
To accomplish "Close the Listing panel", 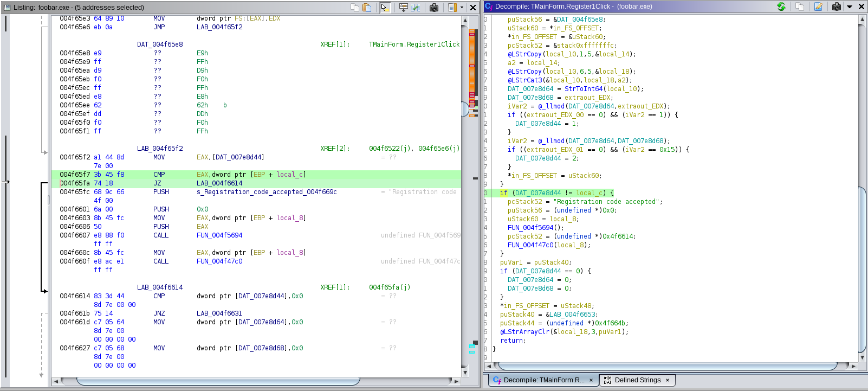I will click(x=473, y=7).
